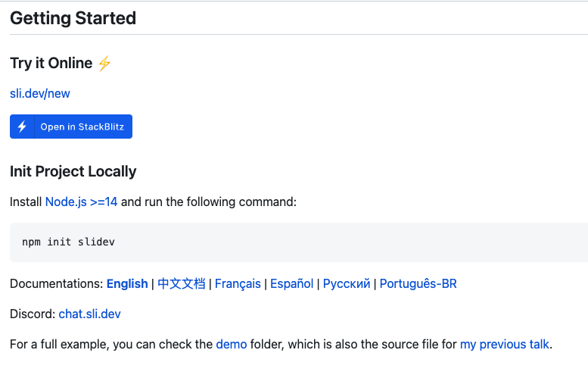
Task: Follow the my previous talk link
Action: (x=504, y=344)
